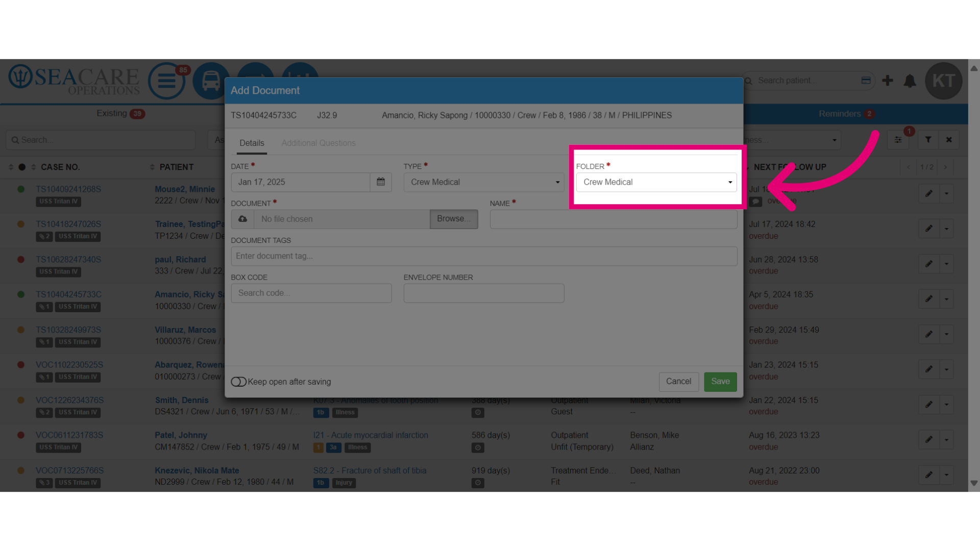
Task: Open diagnosis link I21 - Acute myocardial infarction
Action: pos(371,435)
